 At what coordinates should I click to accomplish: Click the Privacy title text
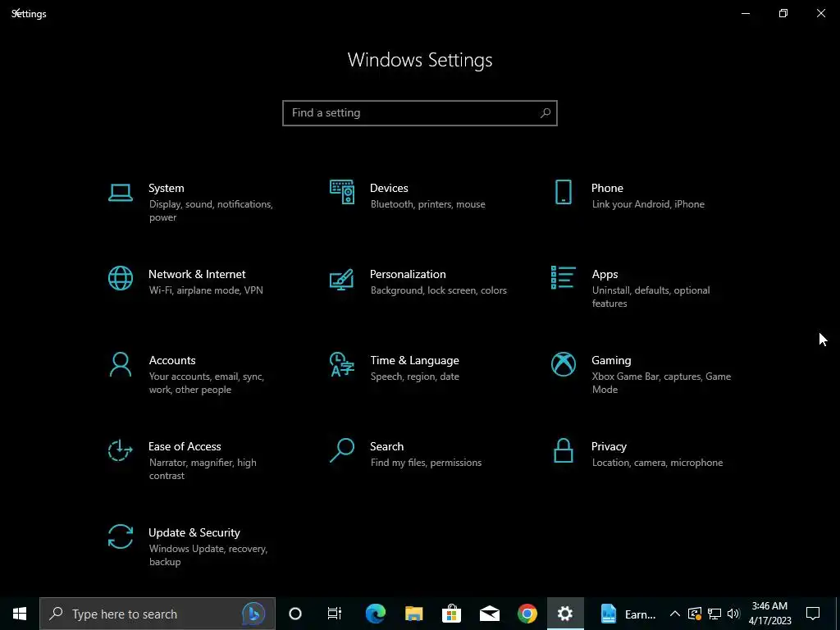pos(609,446)
